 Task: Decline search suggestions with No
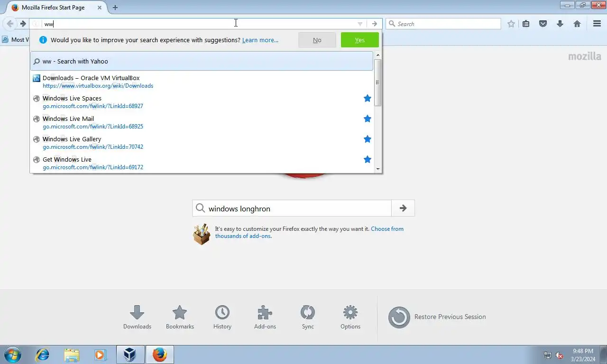click(317, 40)
